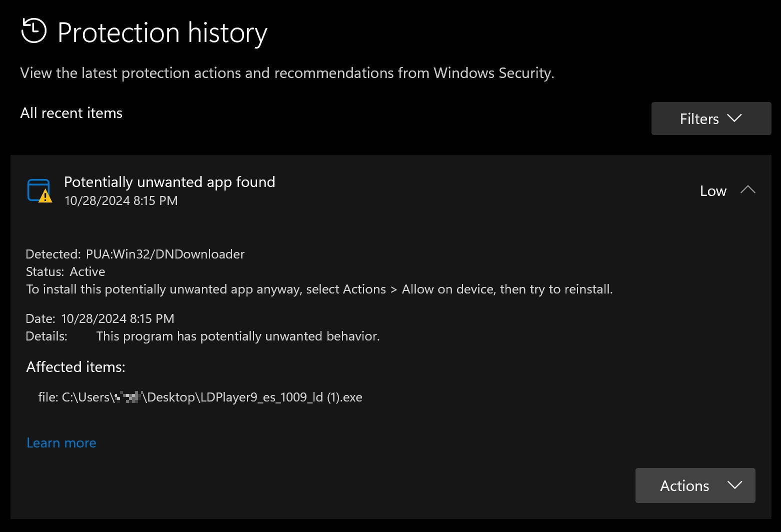The width and height of the screenshot is (781, 532).
Task: Click the Status Active text
Action: pyautogui.click(x=65, y=271)
